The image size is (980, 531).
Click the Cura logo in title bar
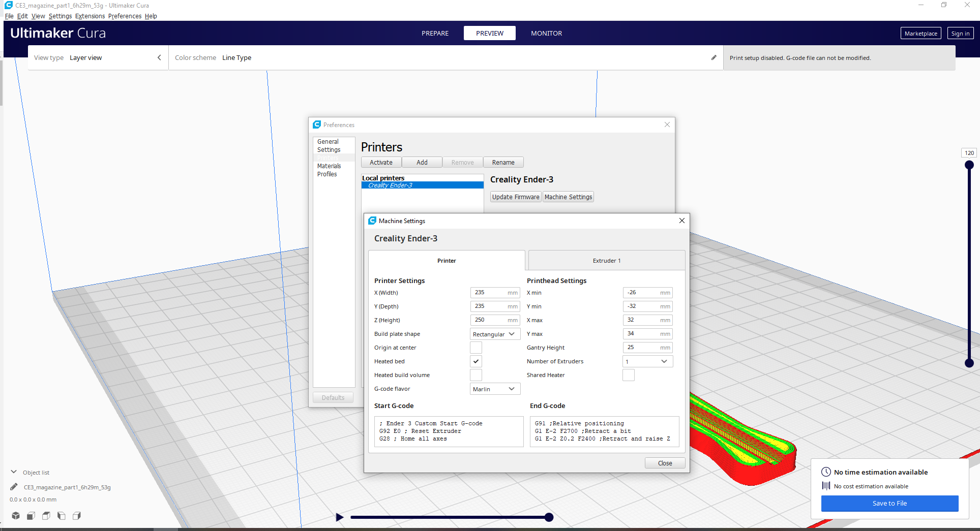[8, 5]
